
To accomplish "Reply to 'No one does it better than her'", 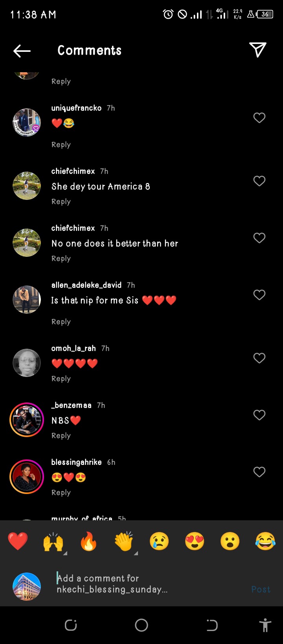I will (x=61, y=259).
